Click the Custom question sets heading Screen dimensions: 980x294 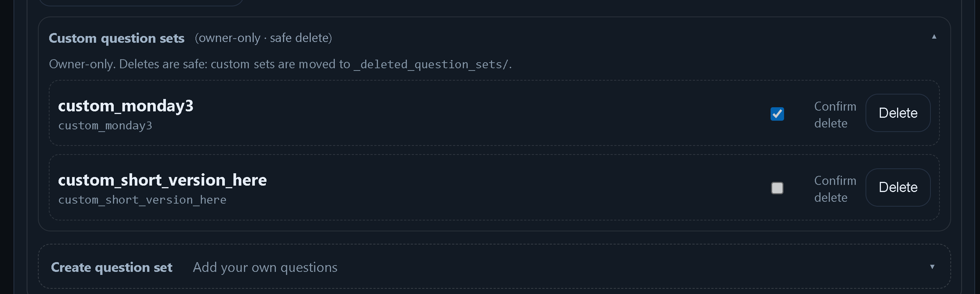click(116, 38)
